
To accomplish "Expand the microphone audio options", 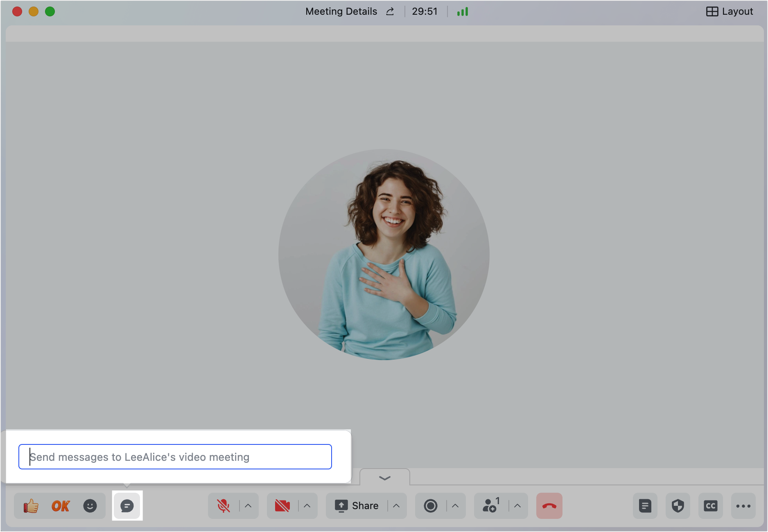I will point(248,506).
